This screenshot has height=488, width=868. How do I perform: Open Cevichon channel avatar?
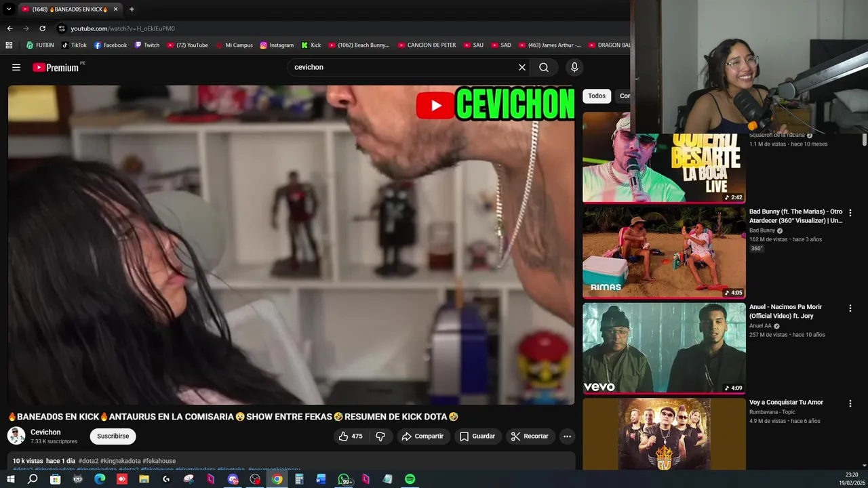[16, 436]
